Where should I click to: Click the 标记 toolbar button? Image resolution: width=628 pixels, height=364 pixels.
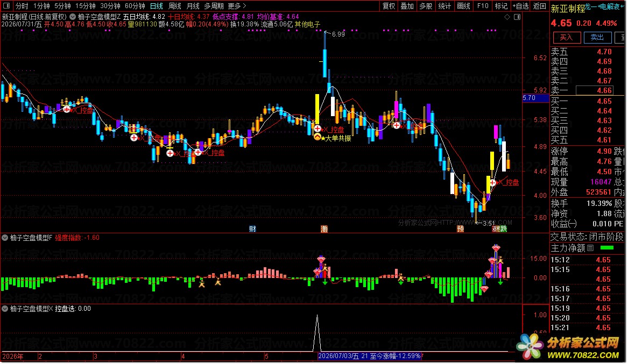[x=501, y=6]
